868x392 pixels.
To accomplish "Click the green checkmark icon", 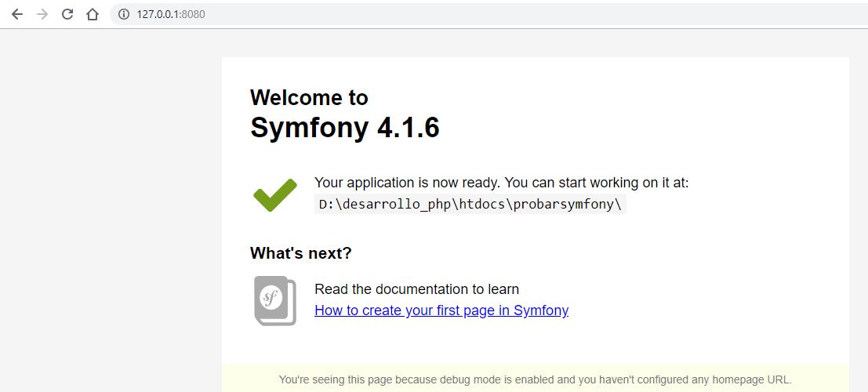I will (275, 194).
